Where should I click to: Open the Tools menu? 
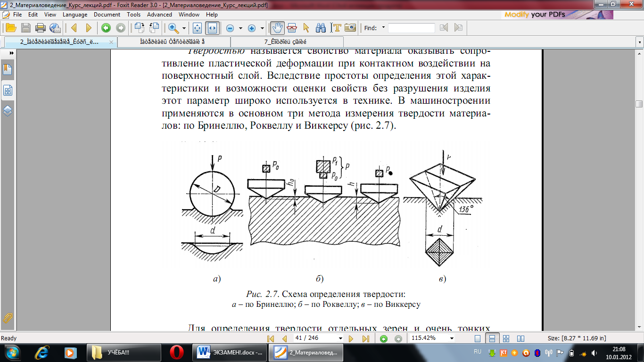(134, 15)
